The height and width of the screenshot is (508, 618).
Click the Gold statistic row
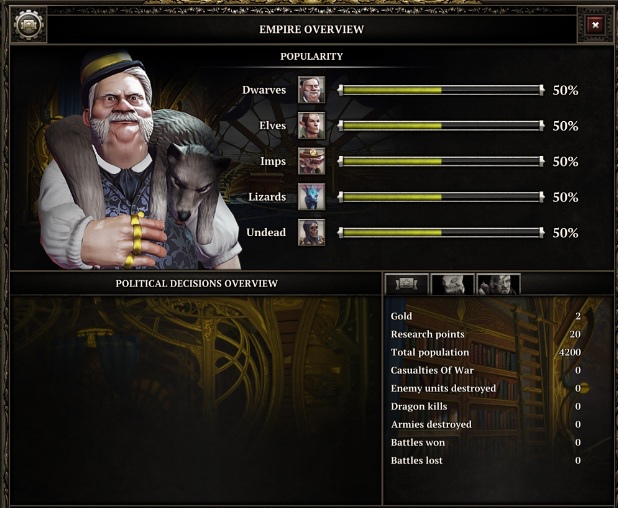point(486,316)
